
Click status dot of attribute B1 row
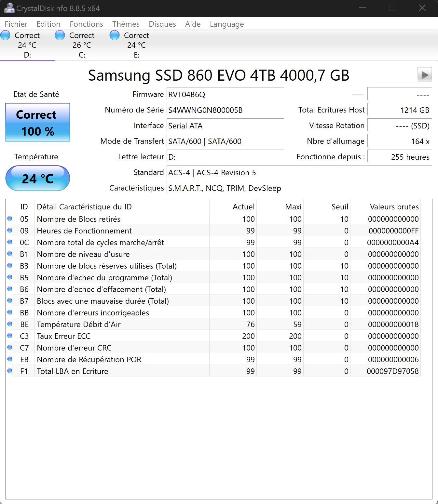10,254
